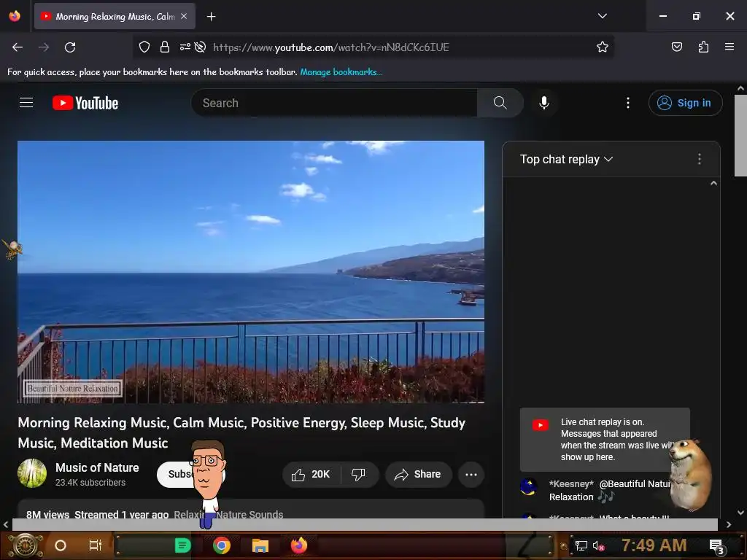
Task: Open the YouTube guide hamburger menu
Action: (26, 103)
